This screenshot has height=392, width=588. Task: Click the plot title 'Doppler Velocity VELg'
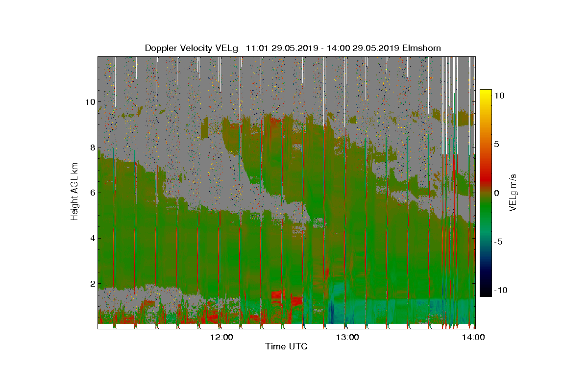[191, 48]
